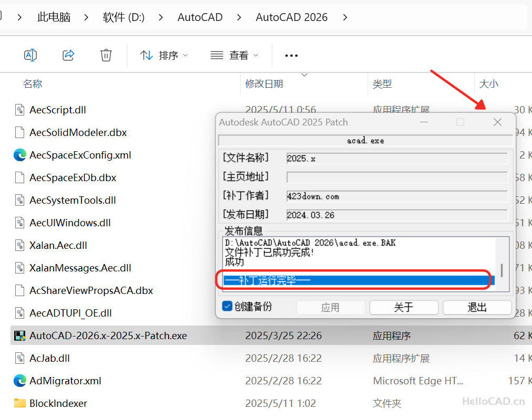This screenshot has width=532, height=420.
Task: Click the Rename icon in Explorer toolbar
Action: pyautogui.click(x=30, y=55)
